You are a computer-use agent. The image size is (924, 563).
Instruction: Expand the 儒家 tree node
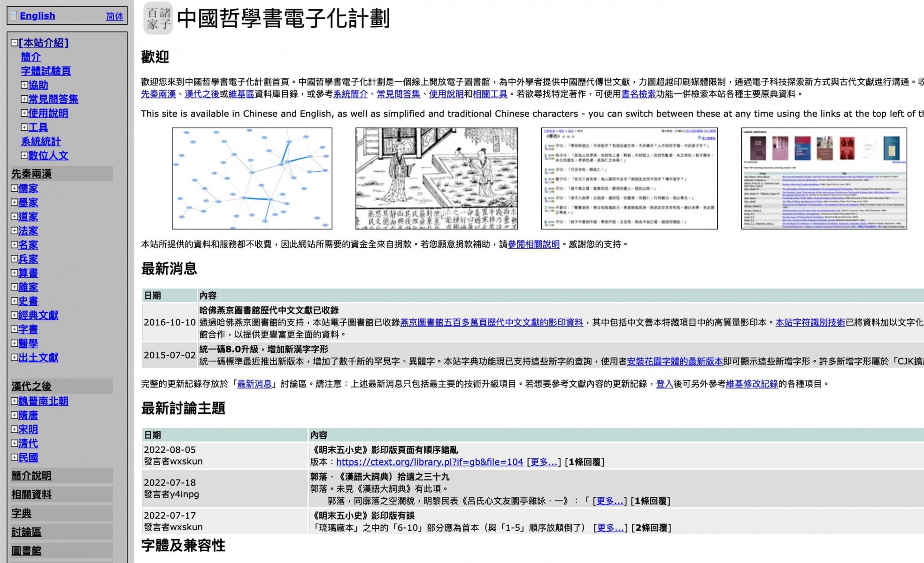(x=14, y=188)
